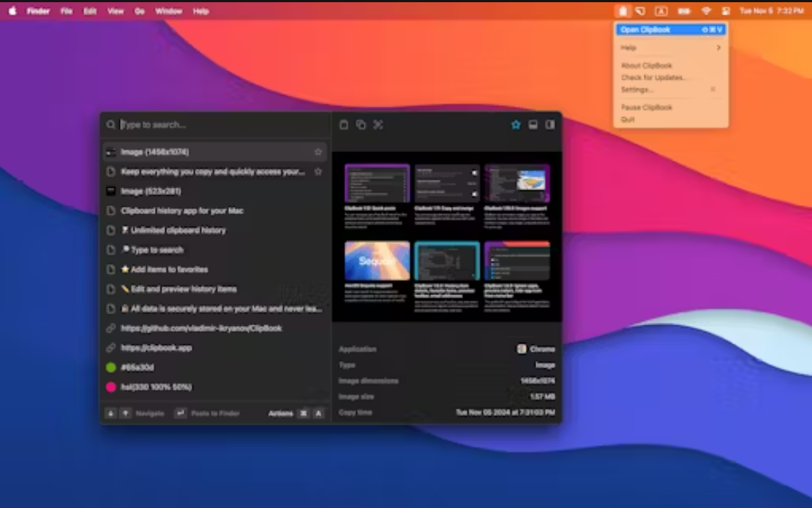Image resolution: width=812 pixels, height=508 pixels.
Task: Click the image thumbnail icon of Image (523x281)
Action: (110, 192)
